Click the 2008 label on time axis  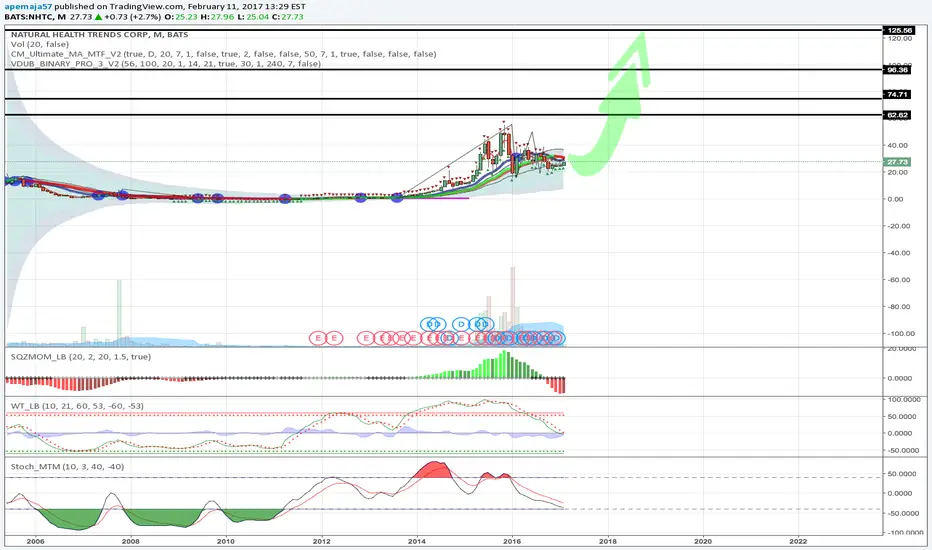tap(131, 541)
